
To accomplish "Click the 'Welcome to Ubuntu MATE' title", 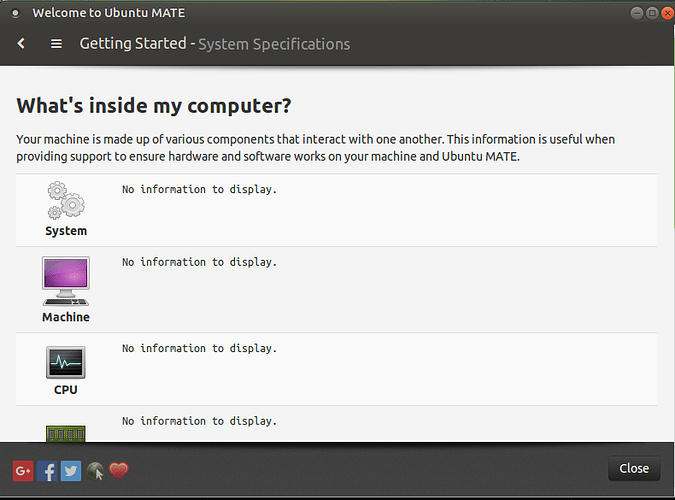I will point(109,13).
